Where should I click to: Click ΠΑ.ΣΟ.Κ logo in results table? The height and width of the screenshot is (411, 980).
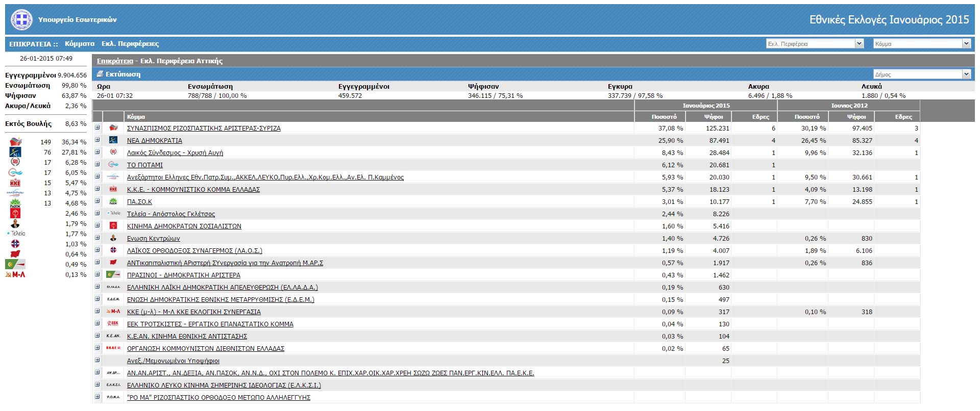pyautogui.click(x=113, y=201)
